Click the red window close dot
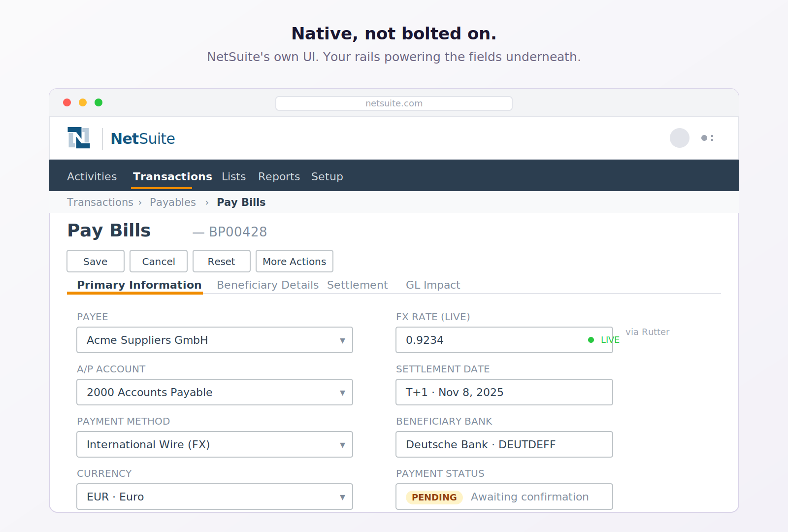Viewport: 788px width, 532px height. pyautogui.click(x=67, y=102)
